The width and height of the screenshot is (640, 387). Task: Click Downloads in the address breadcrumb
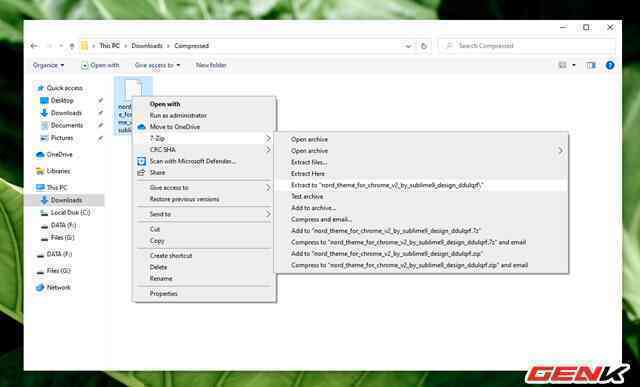[x=147, y=46]
